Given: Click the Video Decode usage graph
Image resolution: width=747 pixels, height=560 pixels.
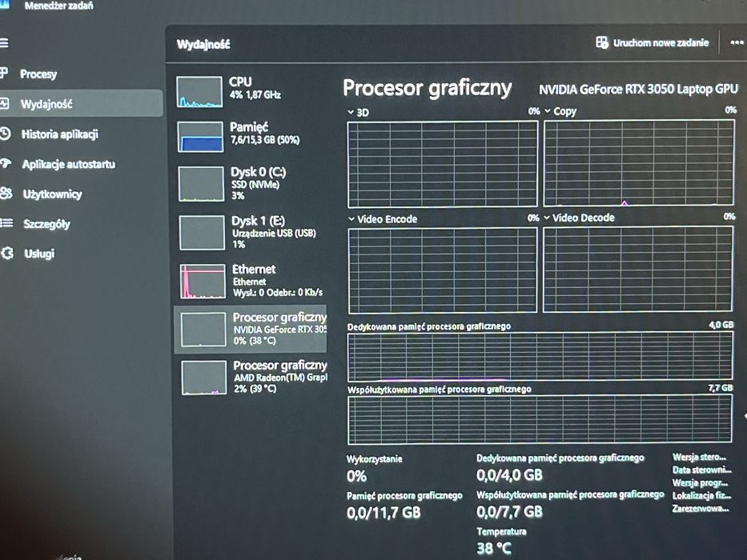Looking at the screenshot, I should (x=638, y=269).
